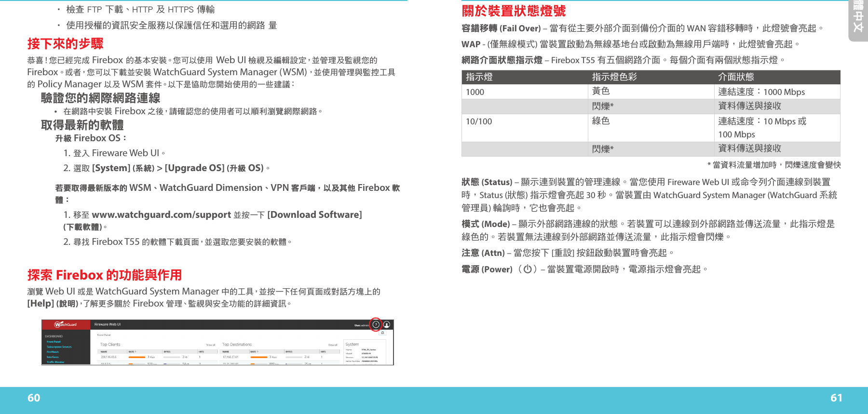This screenshot has height=414, width=868.
Task: Click the [Help] (說明) bold text
Action: click(53, 304)
